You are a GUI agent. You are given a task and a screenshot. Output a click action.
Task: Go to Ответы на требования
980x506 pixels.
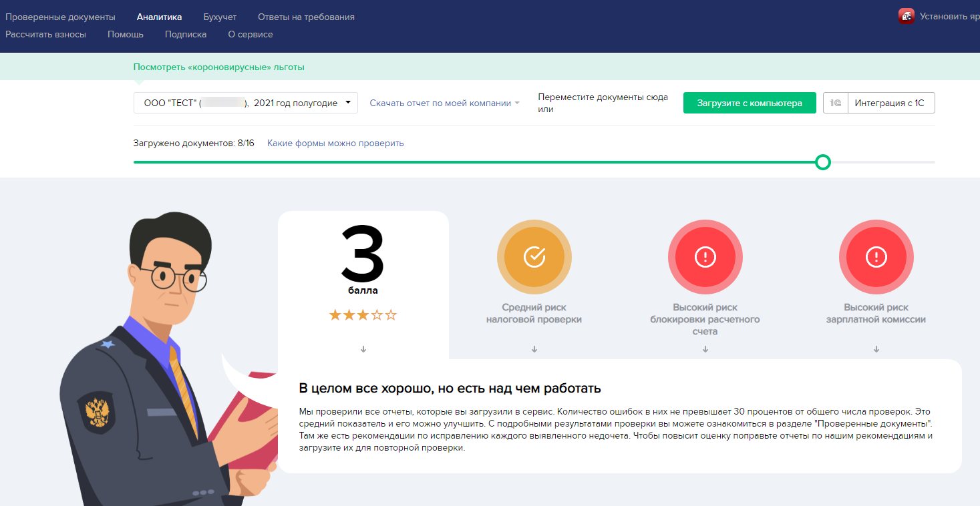(x=306, y=17)
